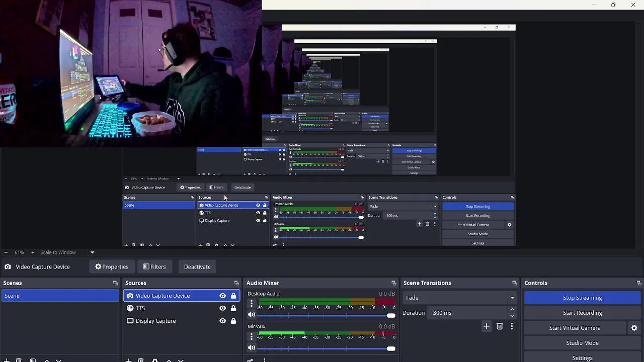This screenshot has height=362, width=644.
Task: Toggle lock on Display Capture source
Action: pos(233,321)
